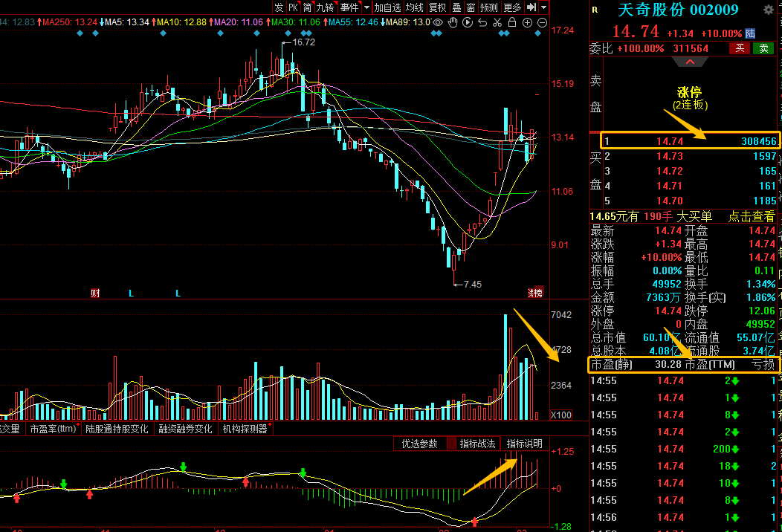Click the small red square before 指标战法
This screenshot has width=782, height=532.
[x=451, y=444]
